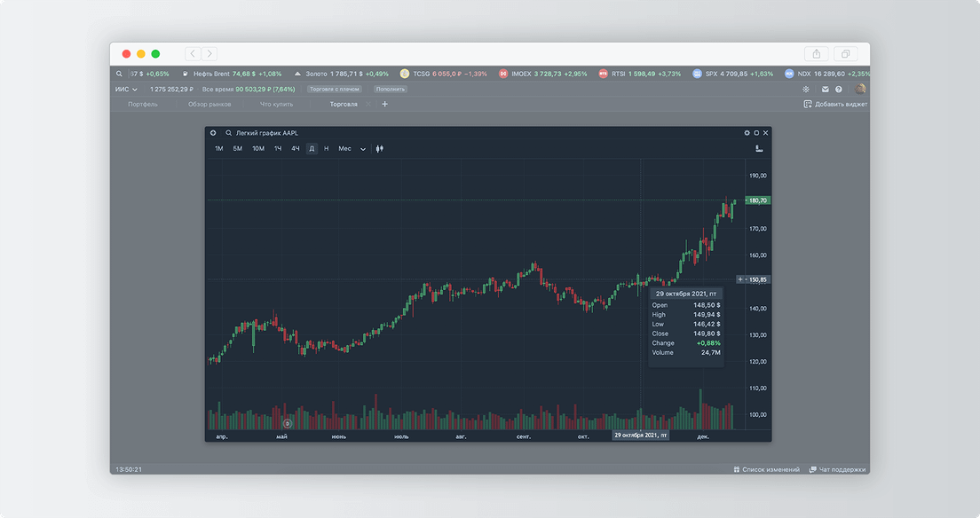Select the 1Ч timeframe

[278, 149]
